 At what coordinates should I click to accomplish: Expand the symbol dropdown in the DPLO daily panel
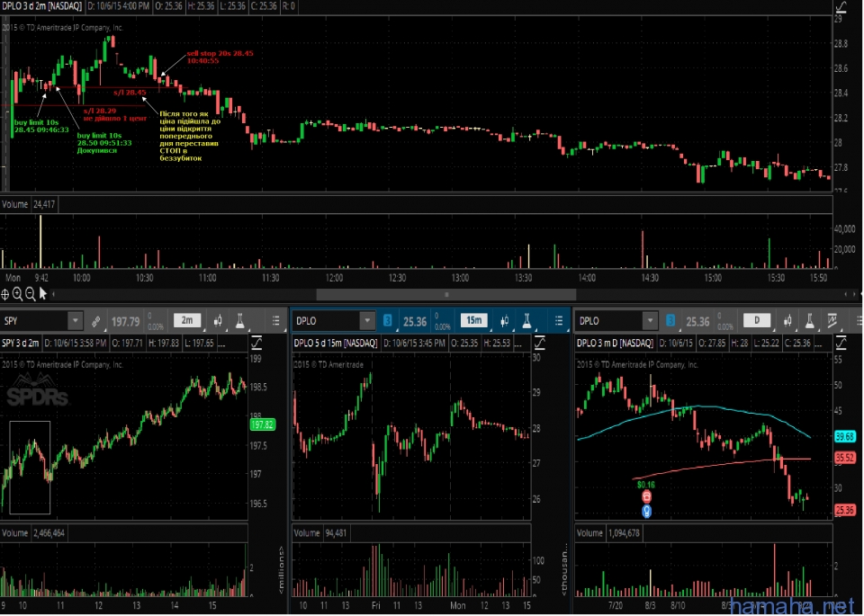(650, 321)
